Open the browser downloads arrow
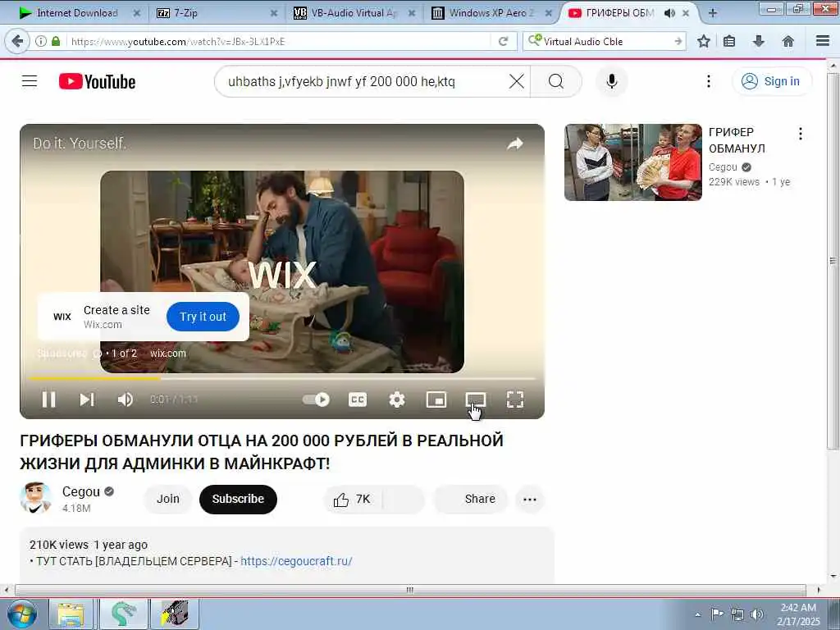The width and height of the screenshot is (840, 630). tap(759, 41)
